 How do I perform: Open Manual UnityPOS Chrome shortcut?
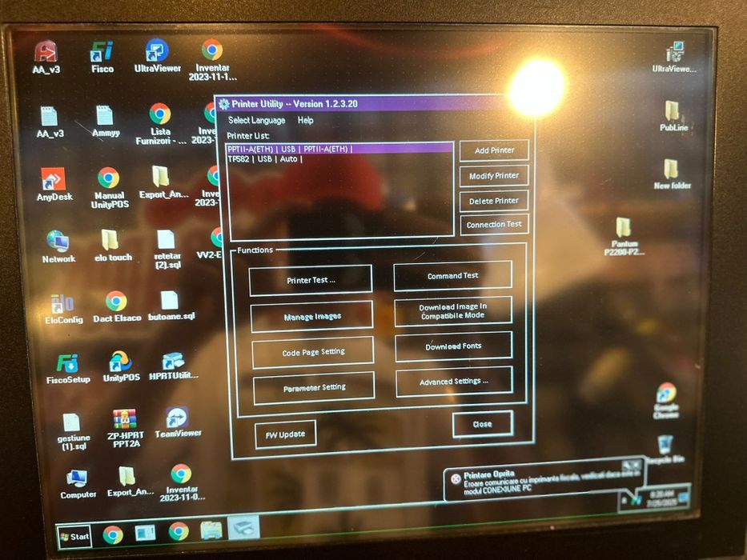point(110,188)
